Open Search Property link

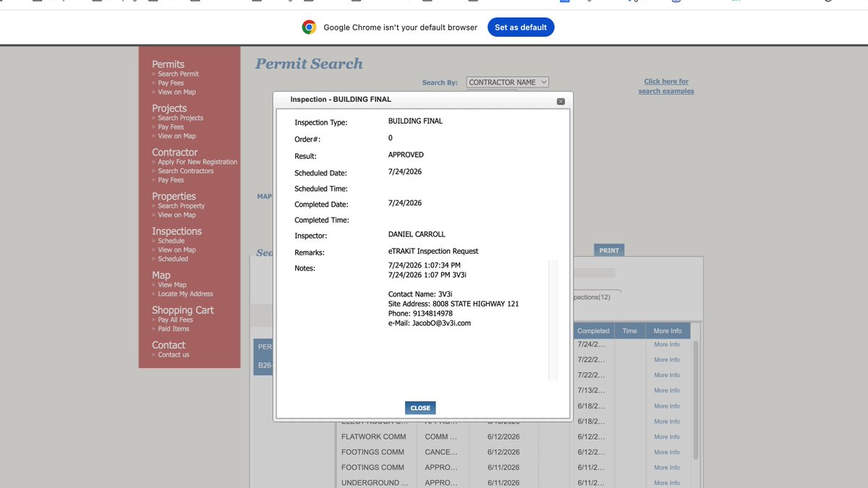(181, 206)
